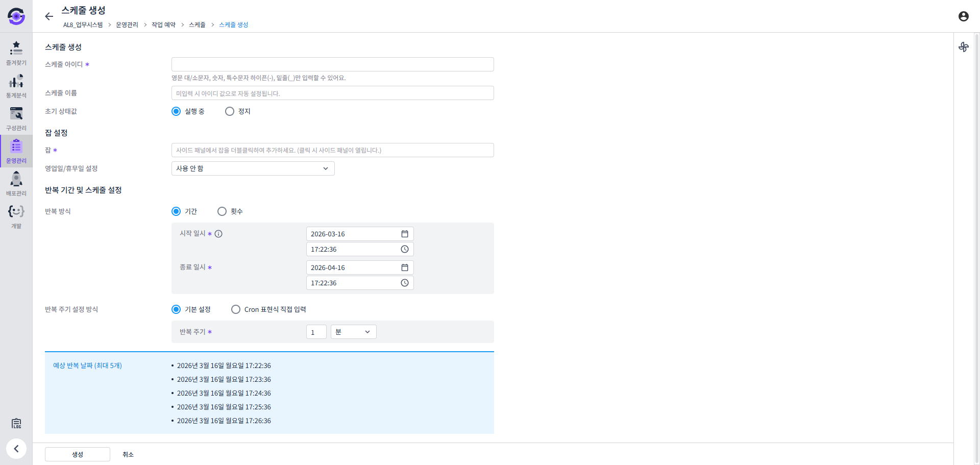980x465 pixels.
Task: Open the calendar picker for 종료 일시 date
Action: 405,267
